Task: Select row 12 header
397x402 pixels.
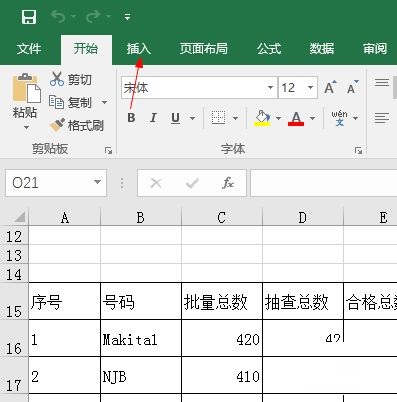Action: point(14,236)
